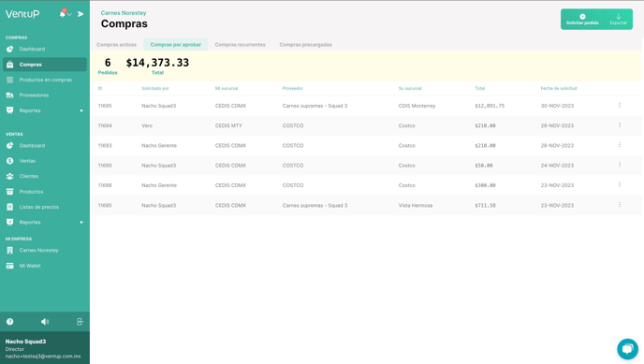Click user email nacho+testsq3@ventup.com.mx
Screen dimensions: 644x364
click(43, 357)
